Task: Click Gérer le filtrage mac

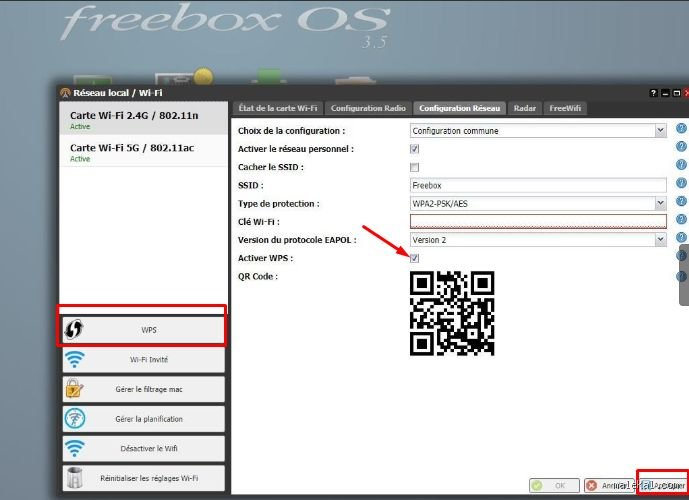Action: click(x=144, y=389)
